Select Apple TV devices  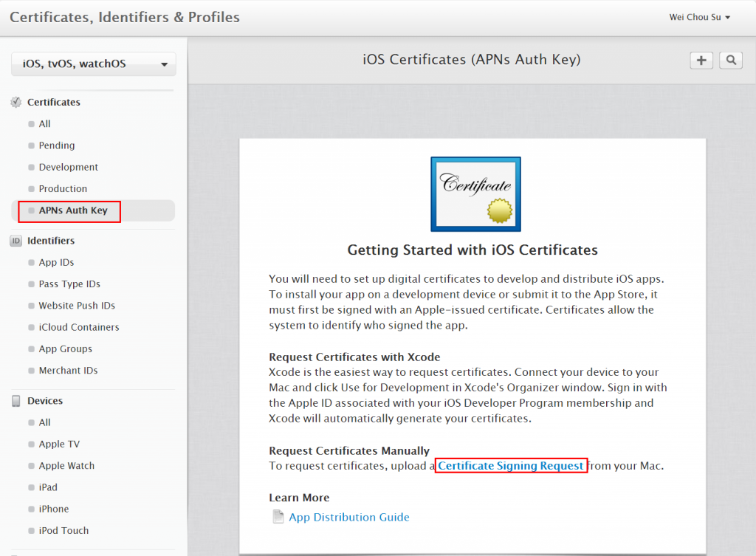point(59,444)
